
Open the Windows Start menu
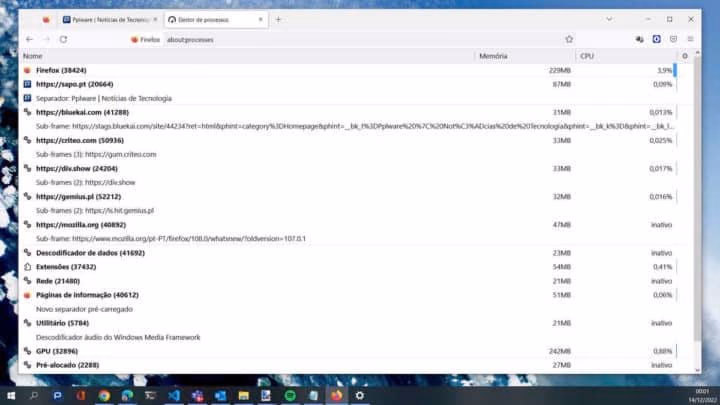[11, 395]
